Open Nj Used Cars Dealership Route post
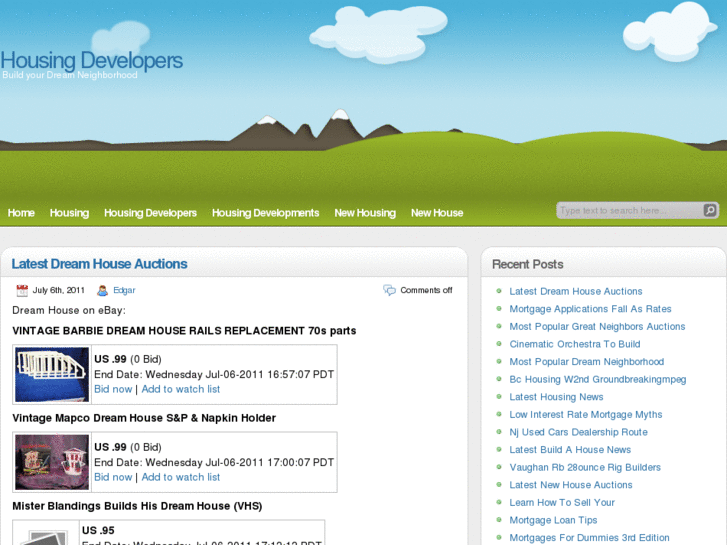727x545 pixels. coord(579,432)
